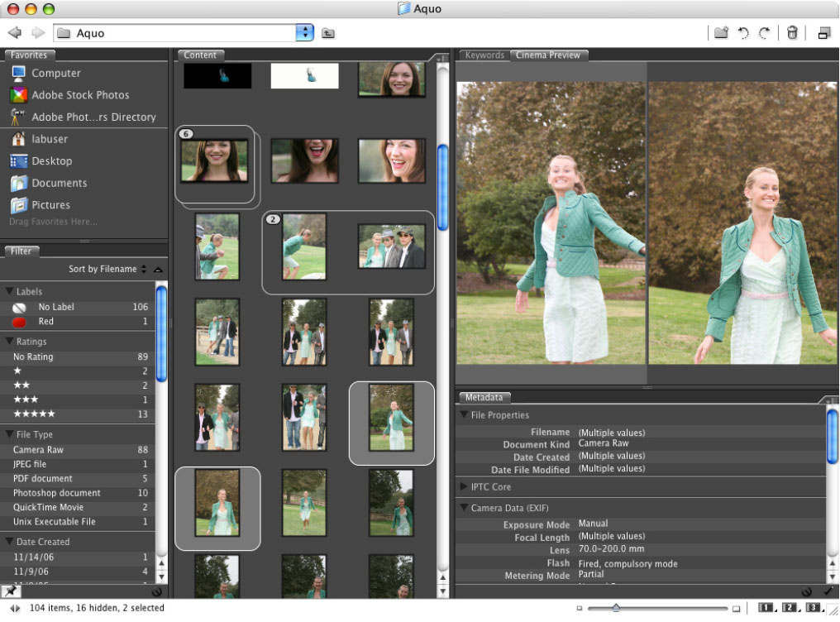Switch to the Keywords tab
The height and width of the screenshot is (622, 840).
484,55
